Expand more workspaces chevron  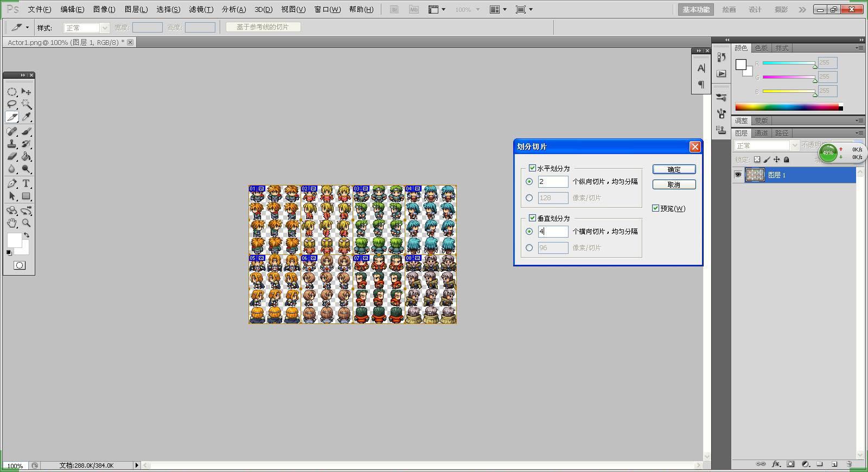(x=802, y=10)
